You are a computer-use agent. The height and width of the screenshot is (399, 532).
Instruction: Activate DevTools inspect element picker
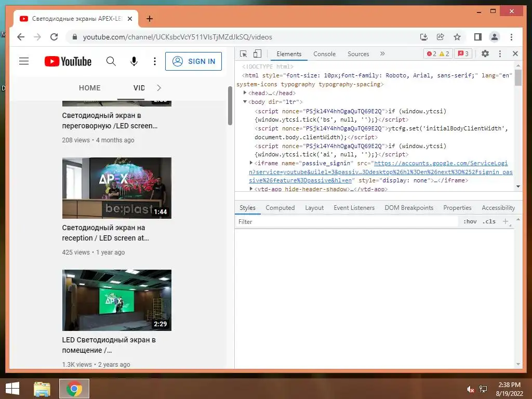click(243, 54)
